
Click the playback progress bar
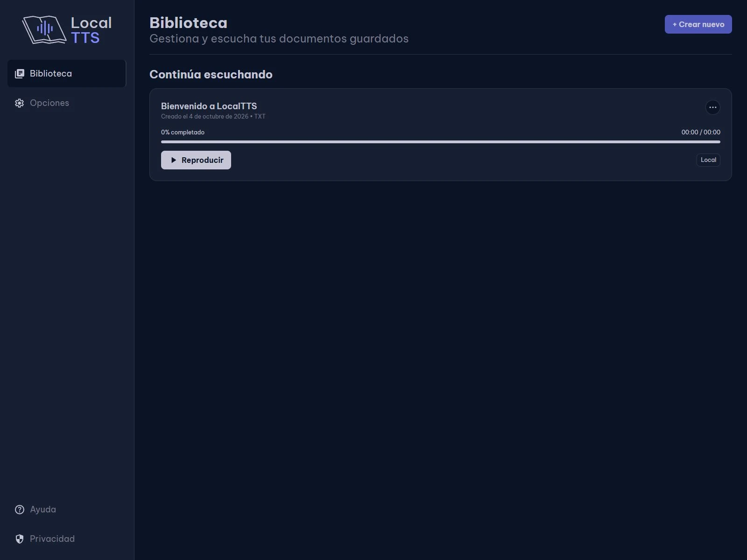click(441, 142)
